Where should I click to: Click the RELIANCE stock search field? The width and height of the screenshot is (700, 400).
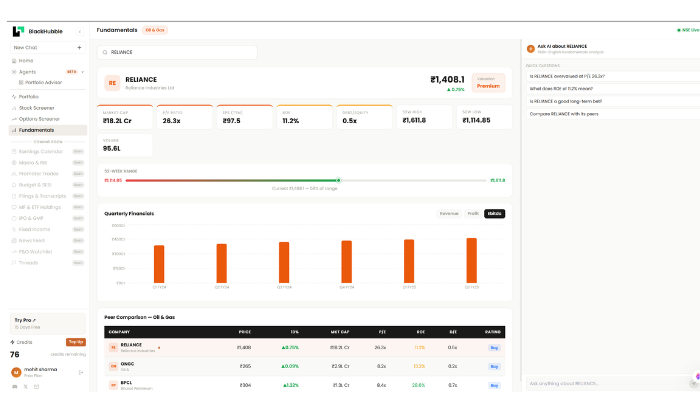tap(176, 51)
